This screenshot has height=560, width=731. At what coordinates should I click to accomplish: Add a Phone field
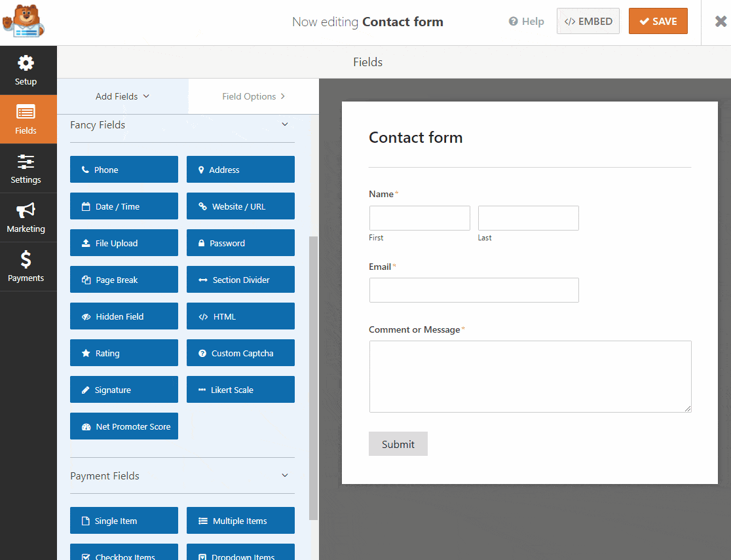(x=123, y=169)
